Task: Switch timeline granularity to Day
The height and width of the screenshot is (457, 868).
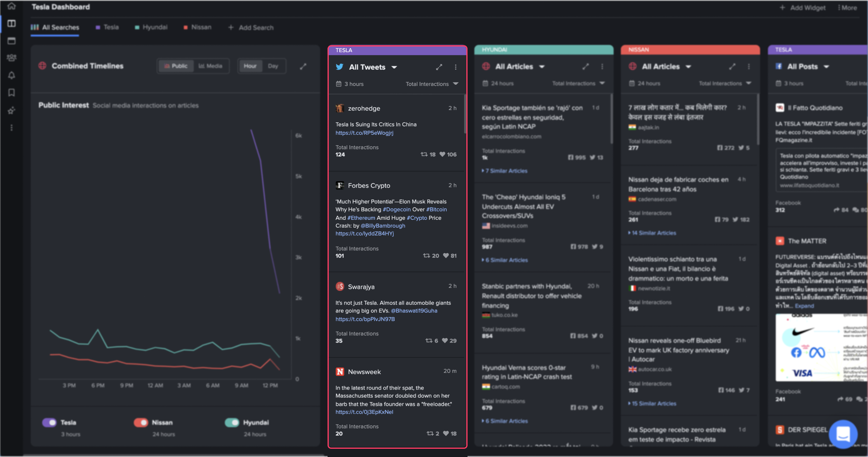Action: (273, 66)
